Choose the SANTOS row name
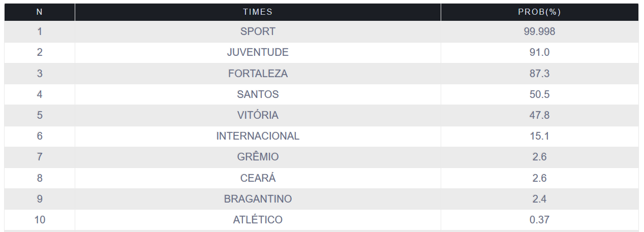The width and height of the screenshot is (644, 232). 258,94
